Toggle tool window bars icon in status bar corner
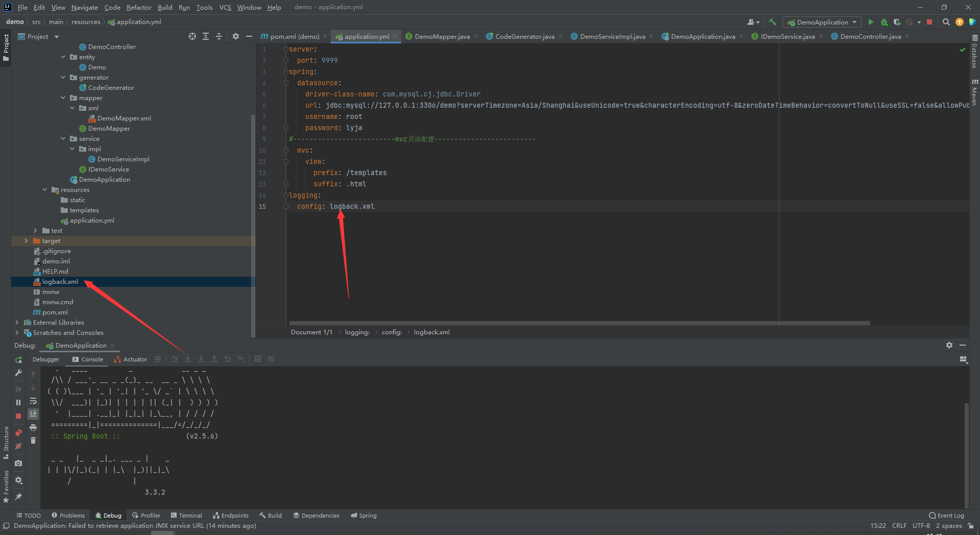This screenshot has width=980, height=535. click(6, 526)
